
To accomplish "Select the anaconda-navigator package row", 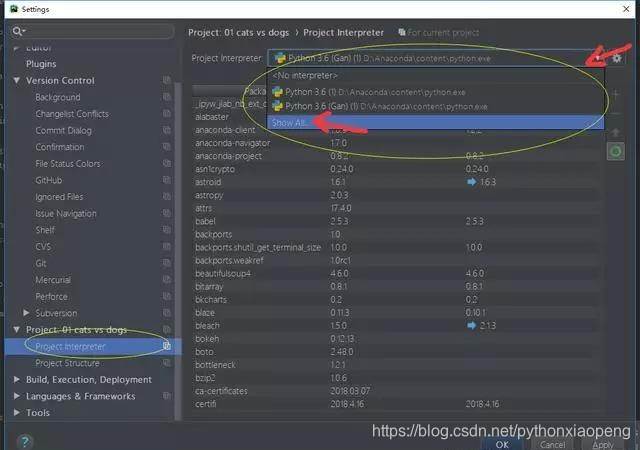I will pos(396,143).
